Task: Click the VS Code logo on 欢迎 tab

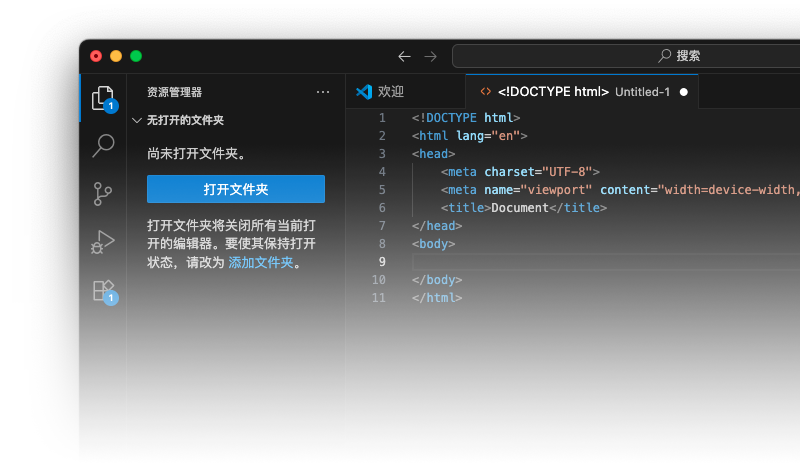Action: click(364, 92)
